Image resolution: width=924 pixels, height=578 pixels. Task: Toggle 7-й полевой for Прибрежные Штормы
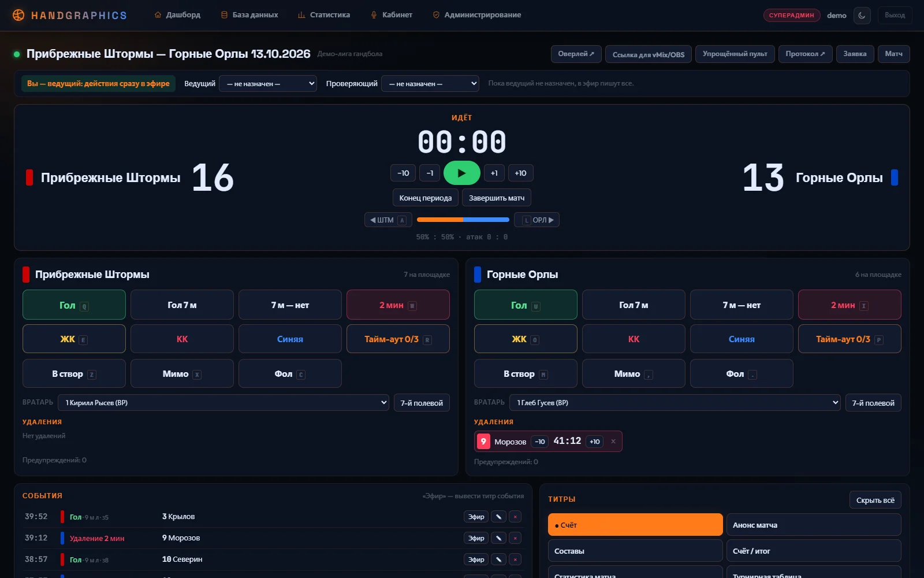[422, 403]
